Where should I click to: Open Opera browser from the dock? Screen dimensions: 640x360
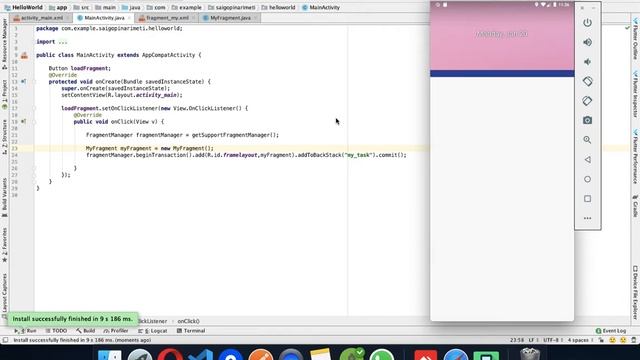170,353
